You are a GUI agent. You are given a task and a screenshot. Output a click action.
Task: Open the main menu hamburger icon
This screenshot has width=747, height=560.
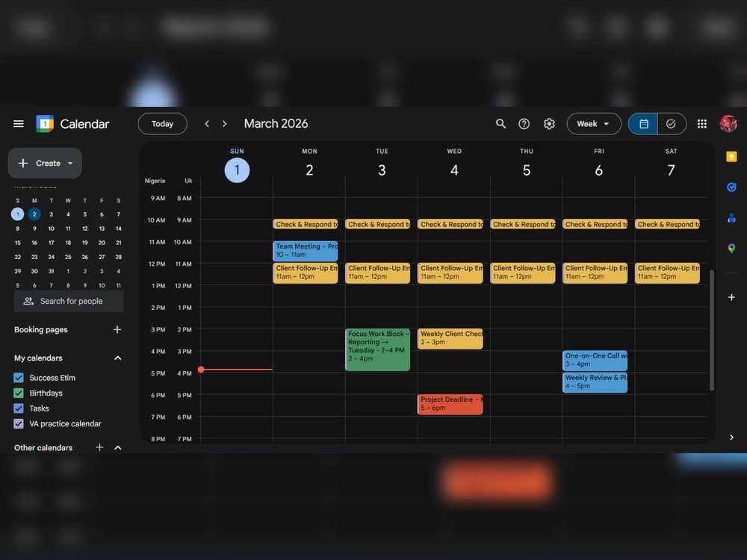pyautogui.click(x=19, y=124)
